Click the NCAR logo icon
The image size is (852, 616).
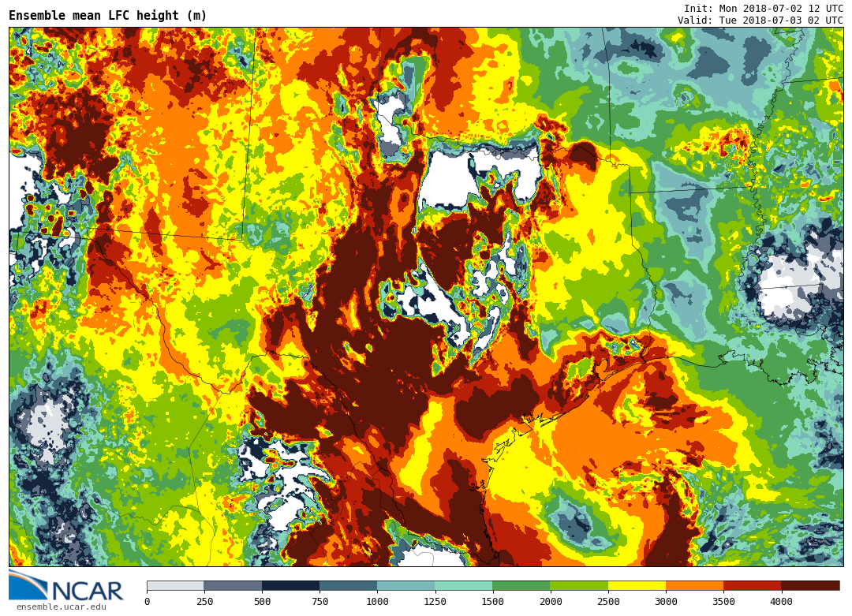(66, 585)
